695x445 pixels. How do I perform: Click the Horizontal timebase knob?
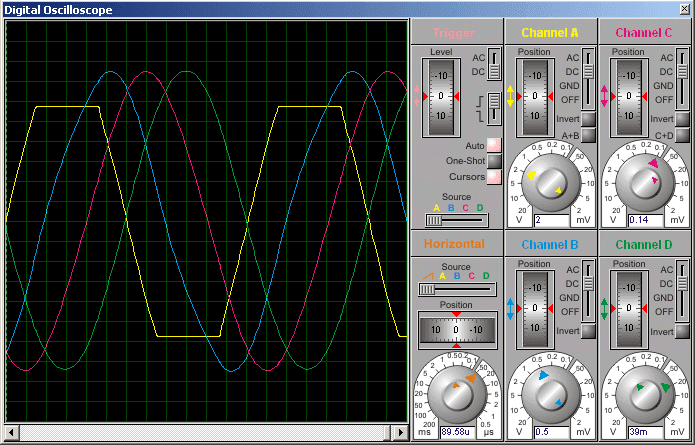(x=457, y=394)
